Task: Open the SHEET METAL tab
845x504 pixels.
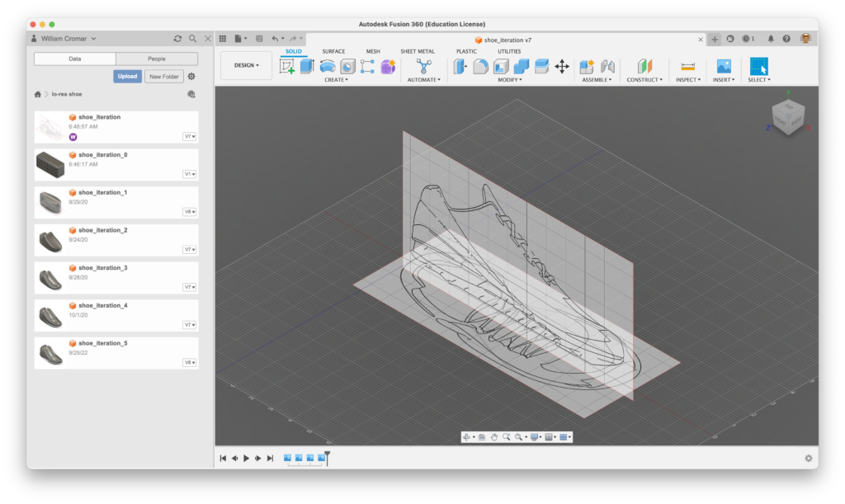Action: [x=418, y=51]
